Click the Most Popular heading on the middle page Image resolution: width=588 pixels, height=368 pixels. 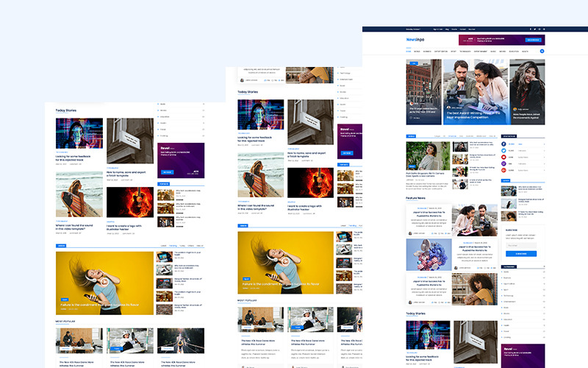pyautogui.click(x=246, y=300)
